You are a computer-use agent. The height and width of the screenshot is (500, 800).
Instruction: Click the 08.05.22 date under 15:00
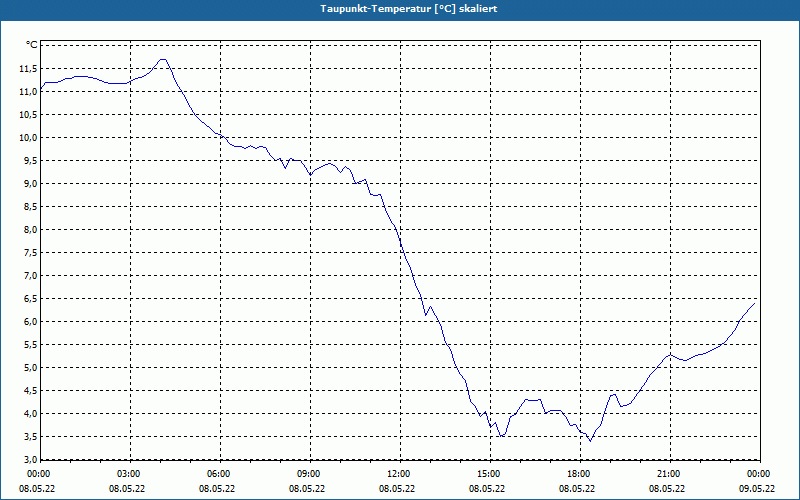point(487,489)
